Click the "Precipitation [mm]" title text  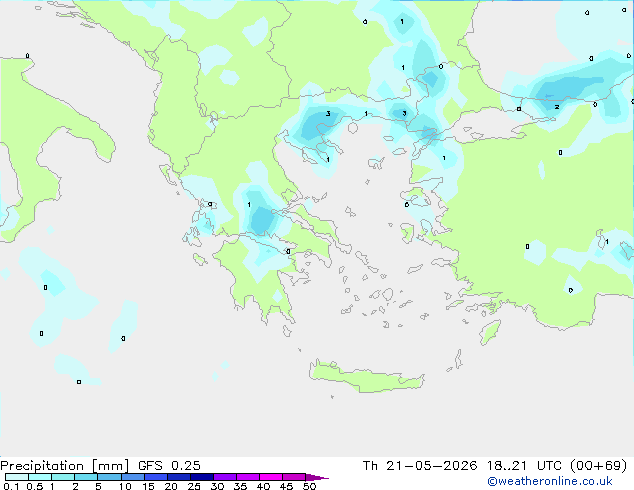coord(65,466)
